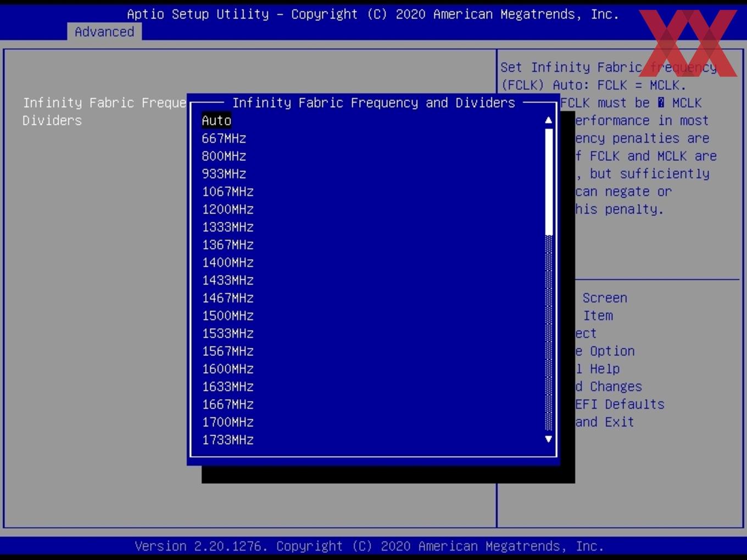Screen dimensions: 747x560
Task: Choose the 1533MHz entry
Action: [x=227, y=333]
